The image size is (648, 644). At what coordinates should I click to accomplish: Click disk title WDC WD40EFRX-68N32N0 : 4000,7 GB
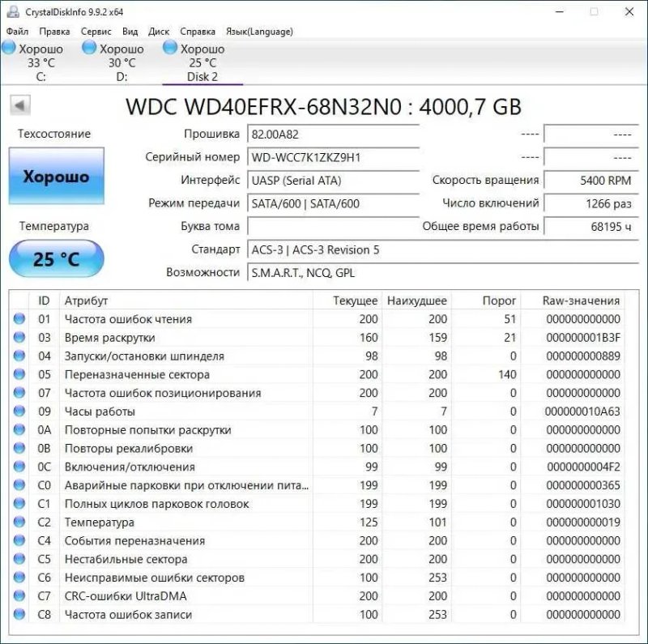click(323, 107)
